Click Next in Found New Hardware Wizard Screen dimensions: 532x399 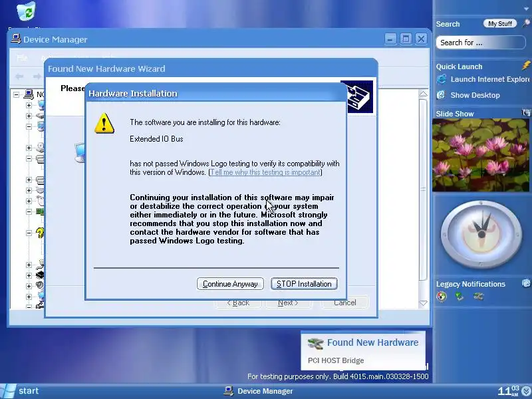click(x=288, y=303)
